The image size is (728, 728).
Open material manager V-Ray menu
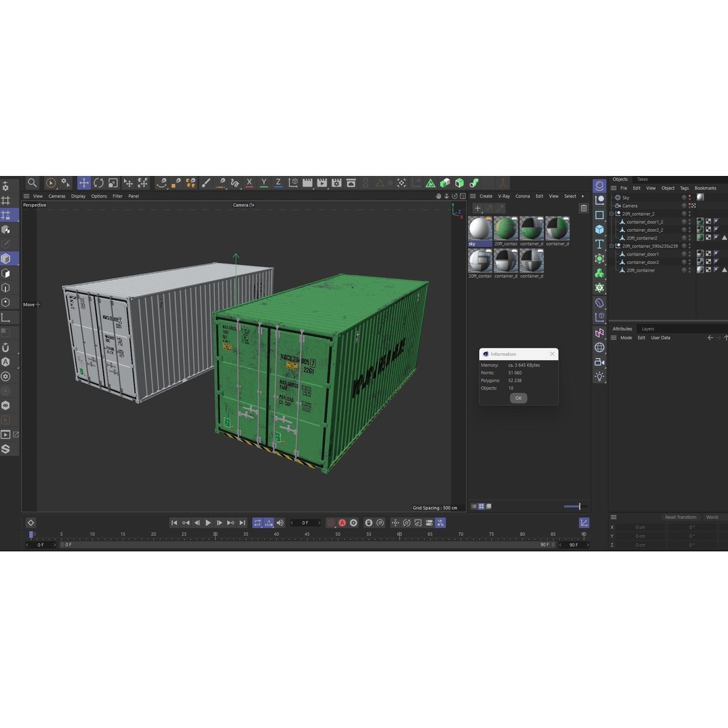504,196
